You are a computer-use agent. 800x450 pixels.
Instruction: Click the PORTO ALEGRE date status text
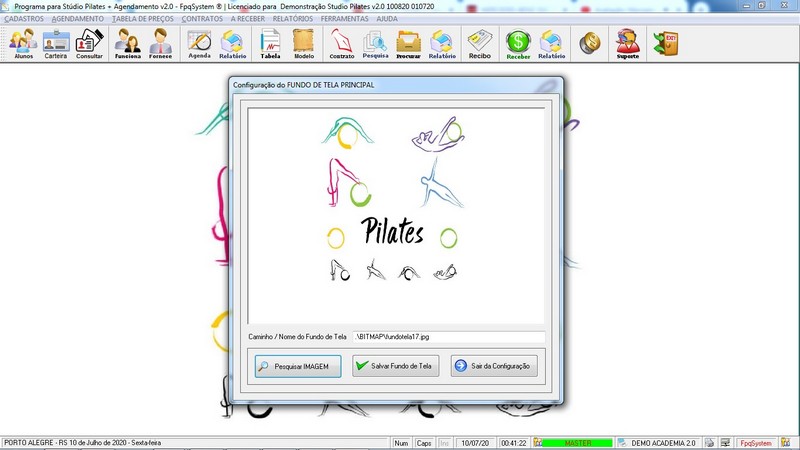(82, 443)
